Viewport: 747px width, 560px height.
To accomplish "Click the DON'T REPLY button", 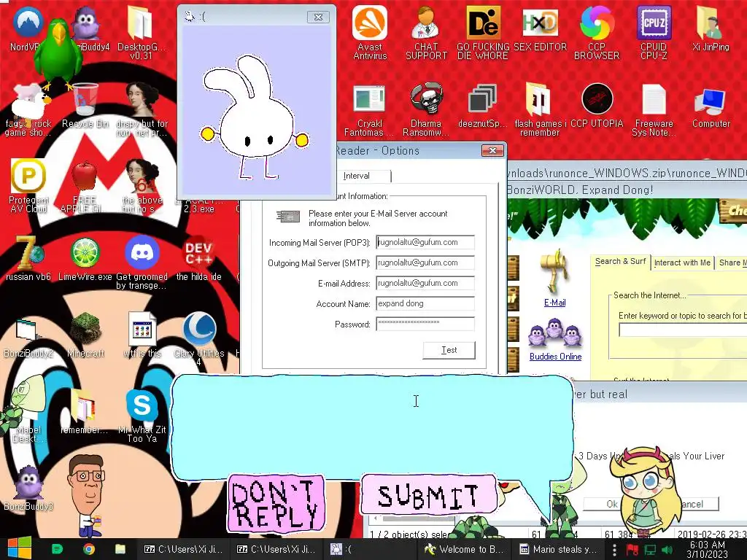I will [275, 503].
